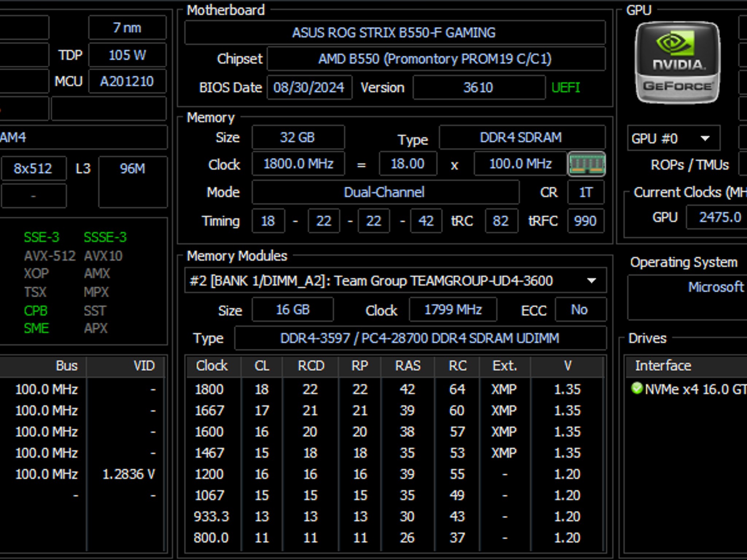Click the RAS column header
This screenshot has height=560, width=747.
408,366
